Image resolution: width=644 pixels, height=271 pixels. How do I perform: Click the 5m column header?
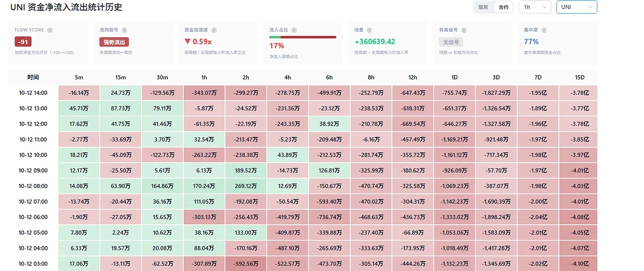point(79,77)
